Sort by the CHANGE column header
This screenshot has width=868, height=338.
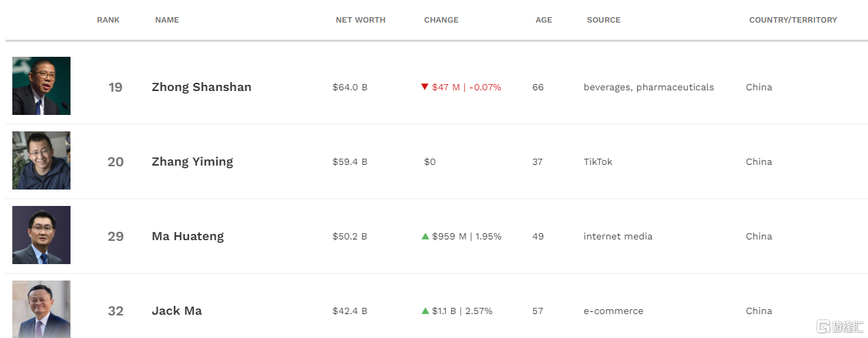pos(442,20)
